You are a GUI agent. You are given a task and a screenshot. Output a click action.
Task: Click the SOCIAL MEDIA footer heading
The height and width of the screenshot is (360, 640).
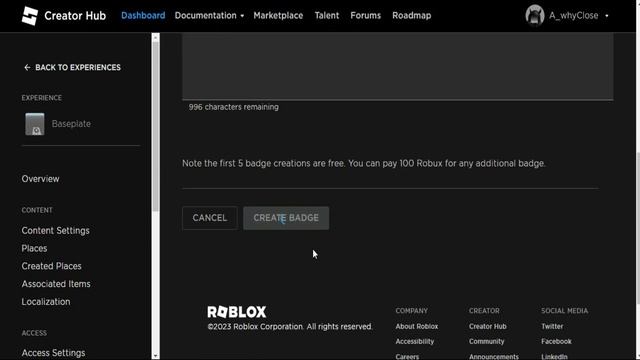point(564,311)
